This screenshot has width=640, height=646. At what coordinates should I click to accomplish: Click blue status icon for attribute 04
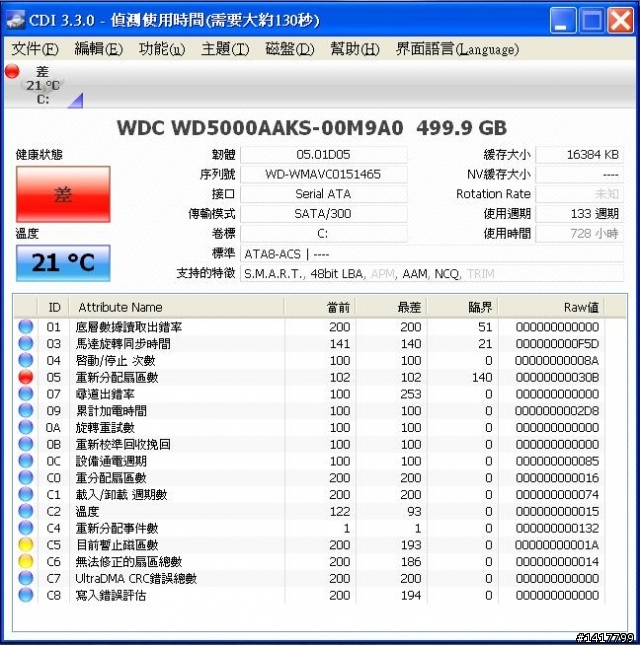point(26,360)
